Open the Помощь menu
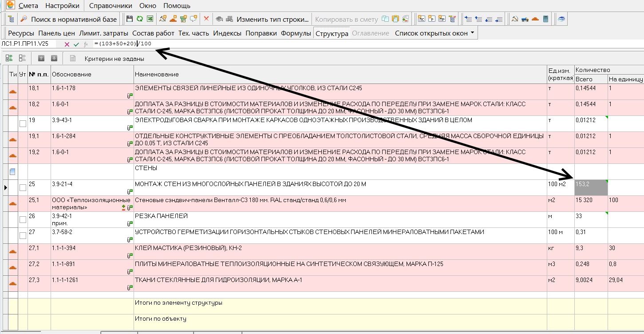Screen dimensions: 644x334 pyautogui.click(x=177, y=6)
